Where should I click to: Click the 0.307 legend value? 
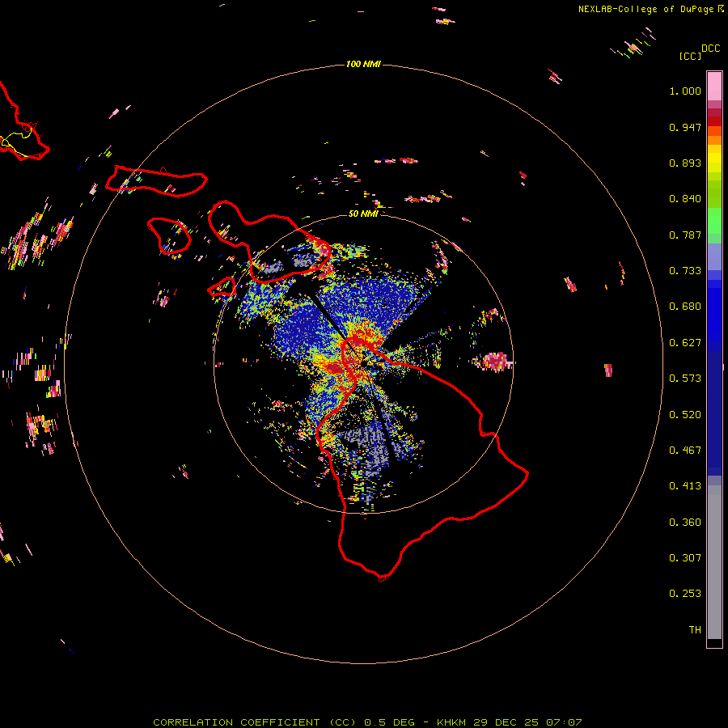[x=685, y=558]
